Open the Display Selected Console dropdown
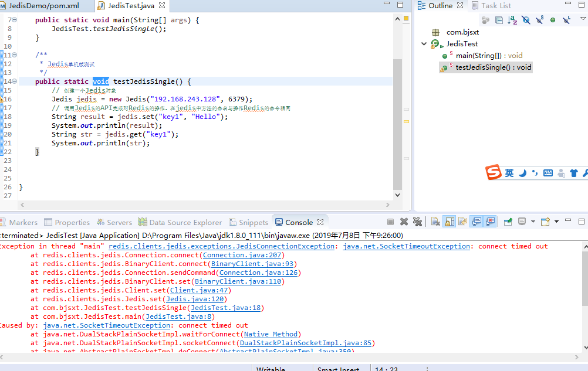Image resolution: width=588 pixels, height=371 pixels. (533, 222)
